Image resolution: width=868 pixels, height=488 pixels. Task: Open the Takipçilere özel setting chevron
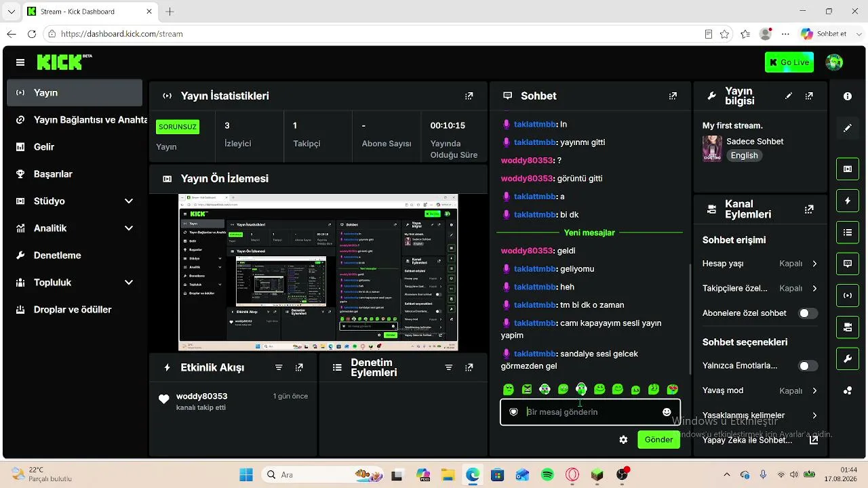(x=814, y=289)
